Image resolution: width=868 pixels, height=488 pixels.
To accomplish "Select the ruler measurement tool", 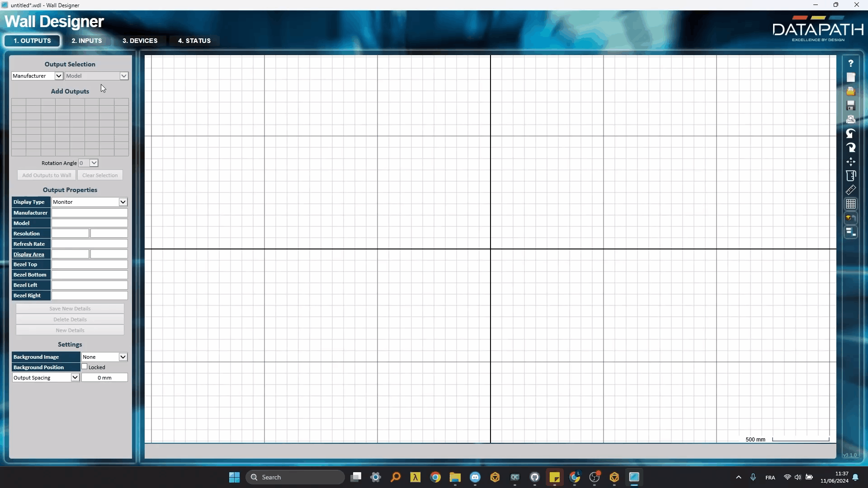I will [x=850, y=189].
